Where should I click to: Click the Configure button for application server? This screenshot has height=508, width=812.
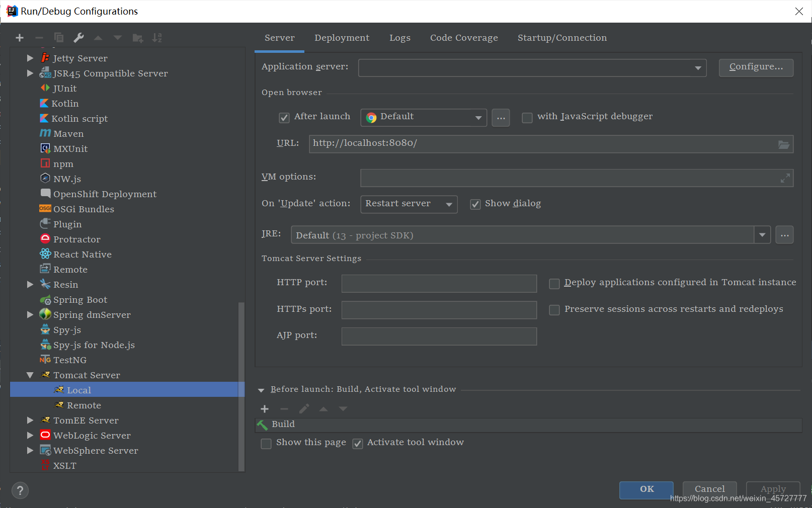coord(755,67)
